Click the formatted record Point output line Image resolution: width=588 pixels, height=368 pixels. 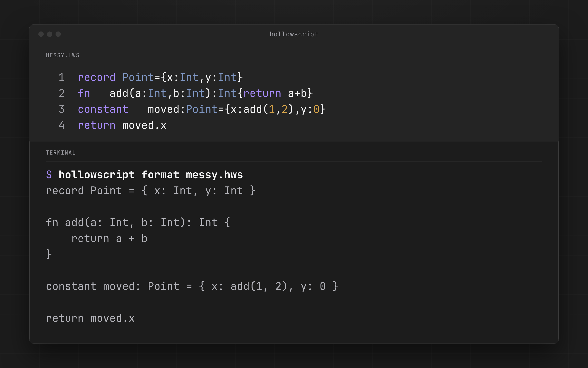click(151, 191)
